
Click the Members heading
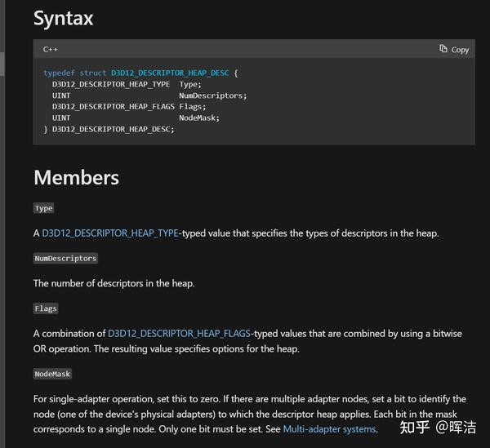(x=76, y=177)
